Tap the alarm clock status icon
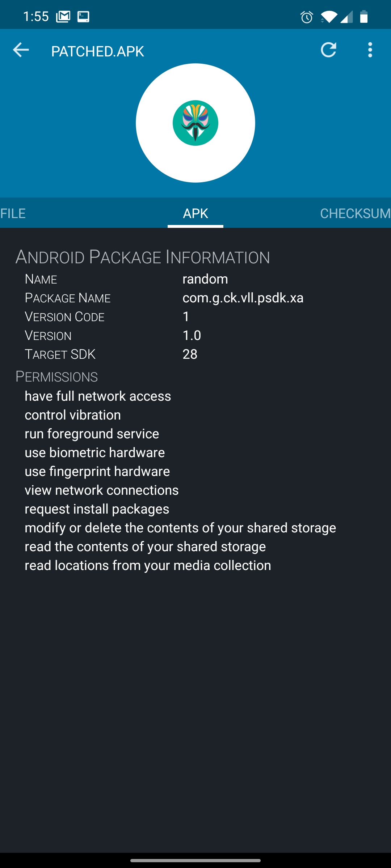Viewport: 391px width, 868px height. (306, 16)
